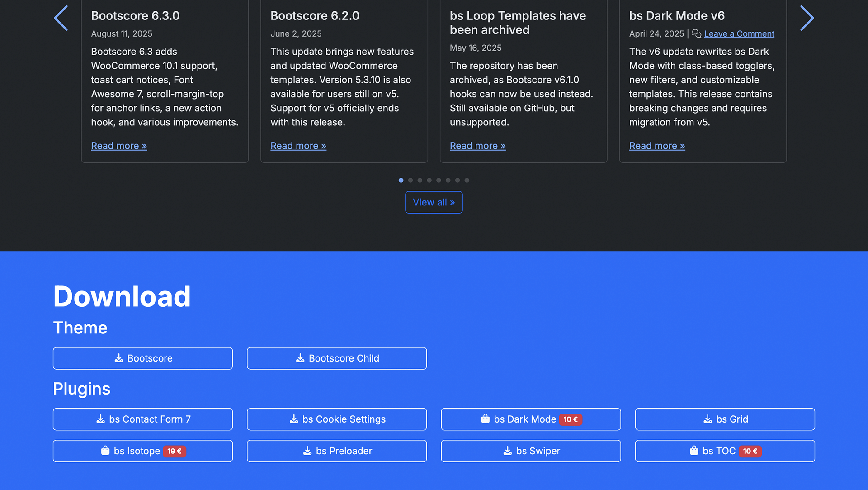Viewport: 868px width, 490px height.
Task: Select the fourth carousel pagination dot
Action: coord(429,180)
